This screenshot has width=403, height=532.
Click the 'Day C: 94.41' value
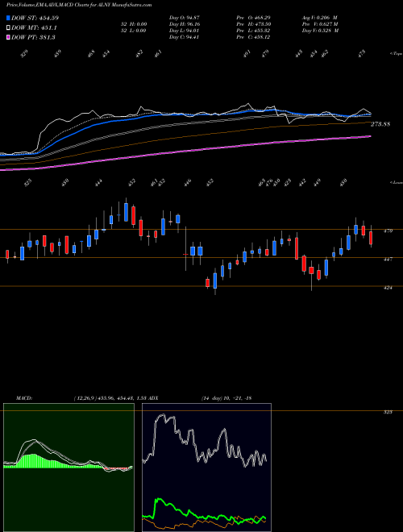click(184, 37)
